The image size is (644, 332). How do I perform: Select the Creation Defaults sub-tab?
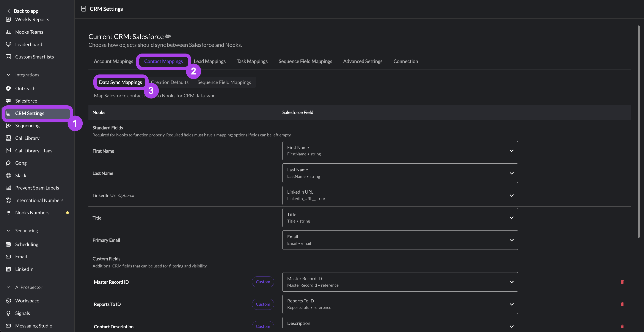(x=170, y=82)
